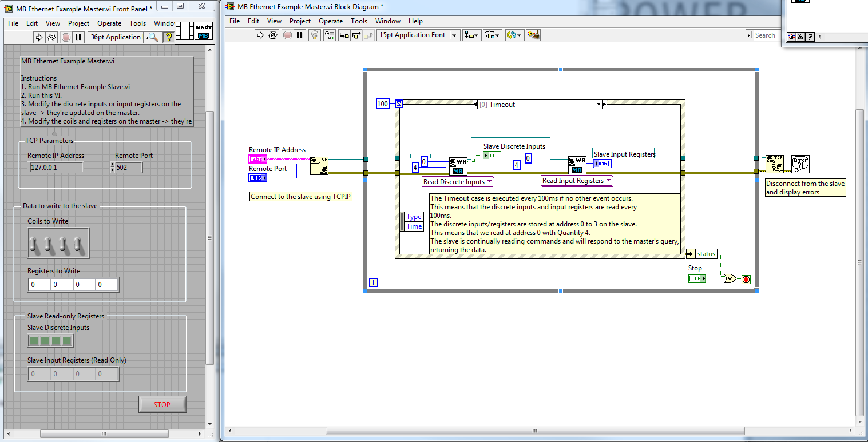Show Context Help on front panel toolbar
This screenshot has width=868, height=442.
pyautogui.click(x=169, y=37)
